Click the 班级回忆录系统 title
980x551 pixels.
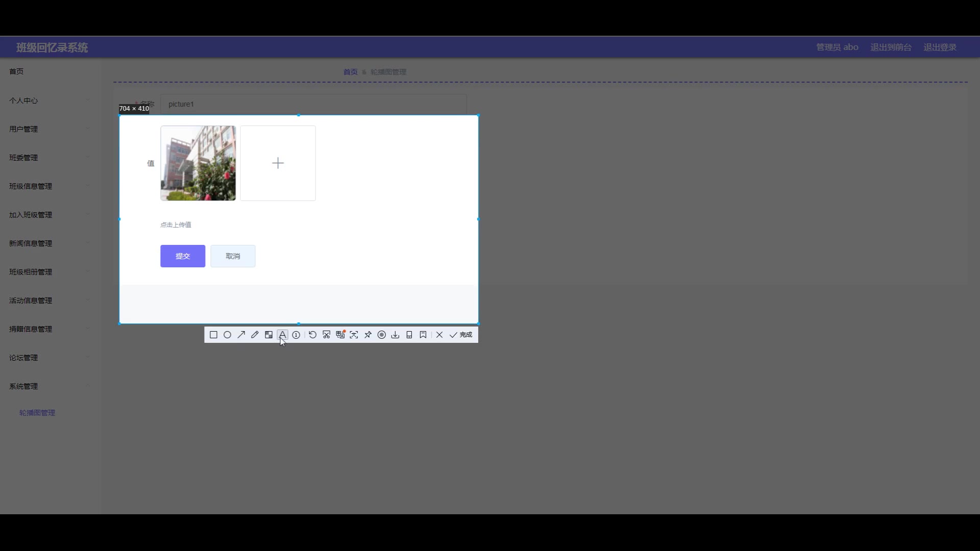(52, 47)
